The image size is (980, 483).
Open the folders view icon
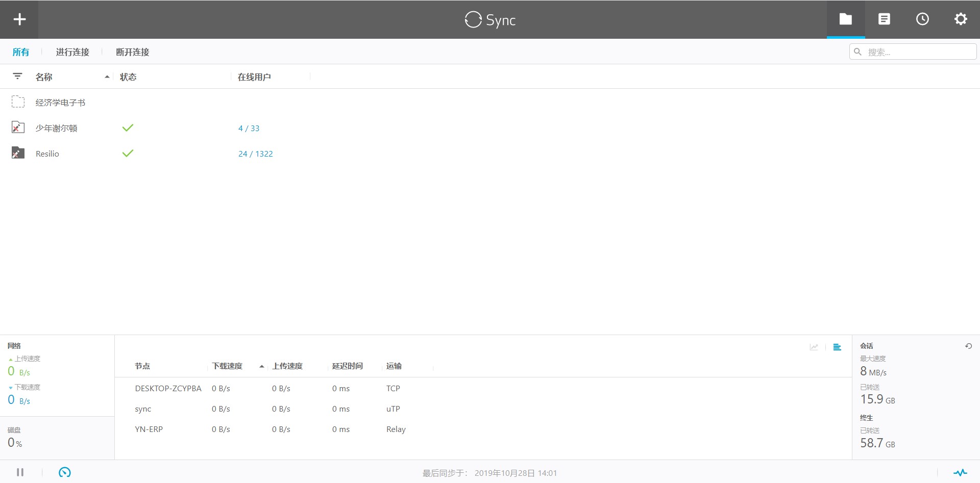(x=846, y=19)
